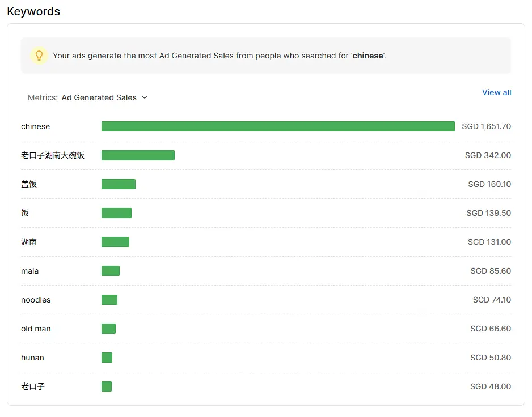Viewport: 532px width, 417px height.
Task: Select the 'chinese' keyword label
Action: (35, 126)
